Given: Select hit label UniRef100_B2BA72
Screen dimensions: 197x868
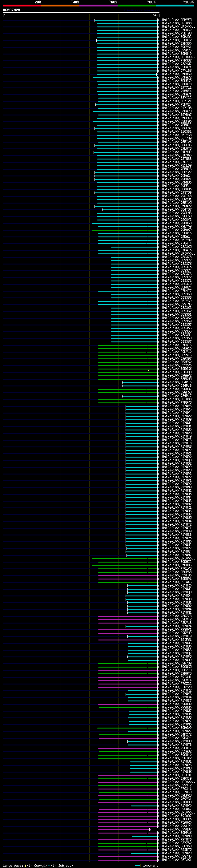Looking at the screenshot, I should pos(177,40).
